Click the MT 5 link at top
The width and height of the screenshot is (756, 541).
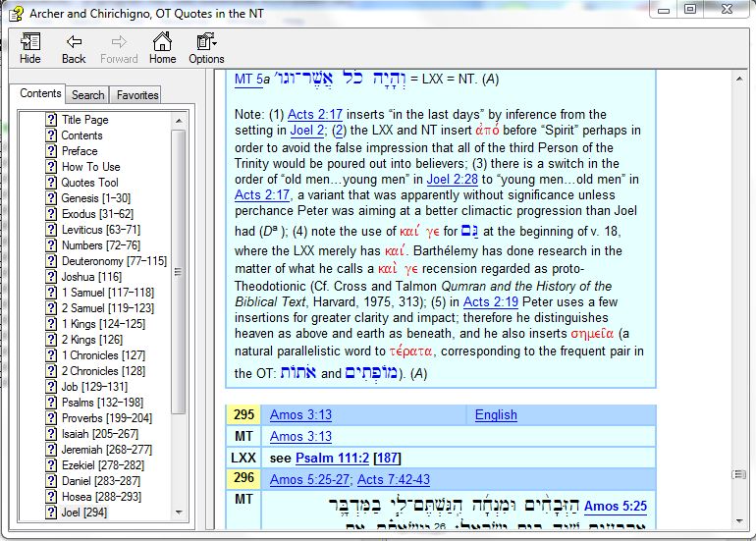248,79
